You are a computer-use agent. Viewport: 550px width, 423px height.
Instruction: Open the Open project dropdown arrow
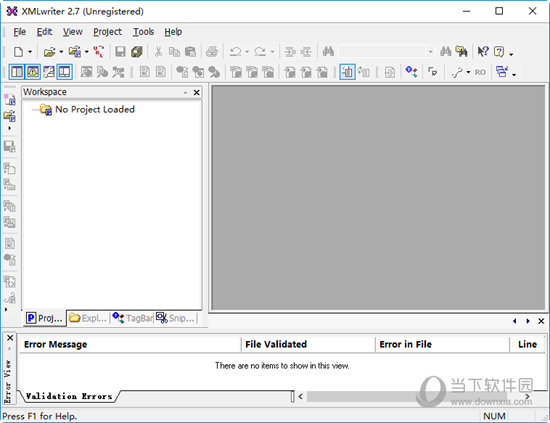pos(87,52)
